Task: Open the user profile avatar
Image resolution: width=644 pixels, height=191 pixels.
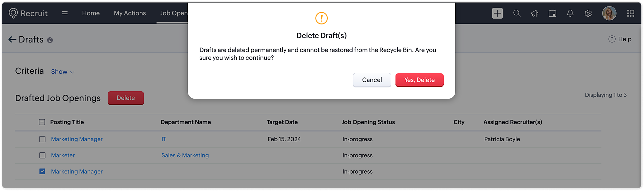Action: pos(609,13)
